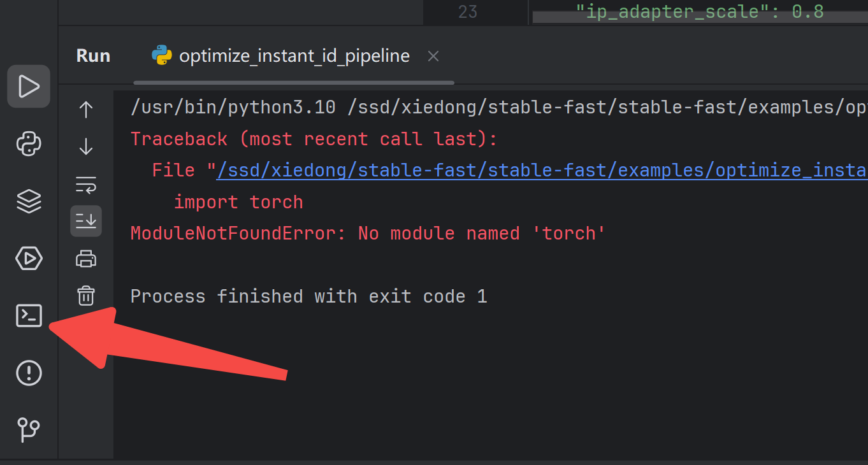The image size is (868, 465).
Task: Click the /usr/bin/python3.10 command line
Action: point(499,107)
